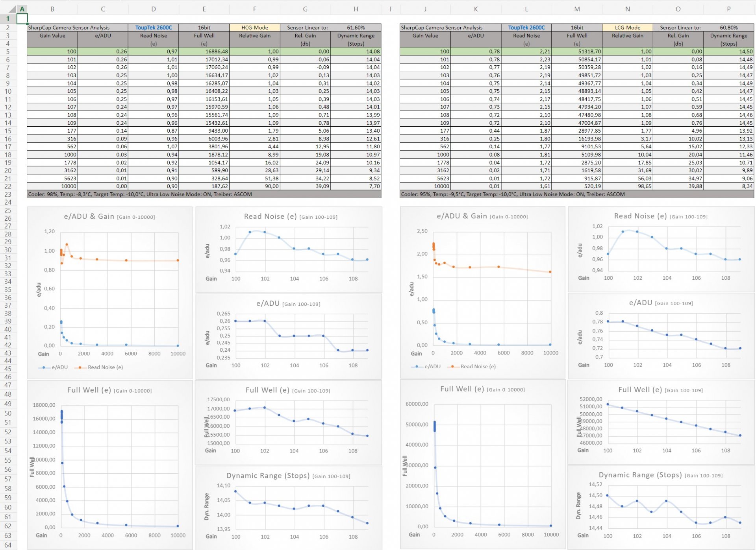
Task: Click e/ADU legend entry in HCG-side chart
Action: click(53, 367)
